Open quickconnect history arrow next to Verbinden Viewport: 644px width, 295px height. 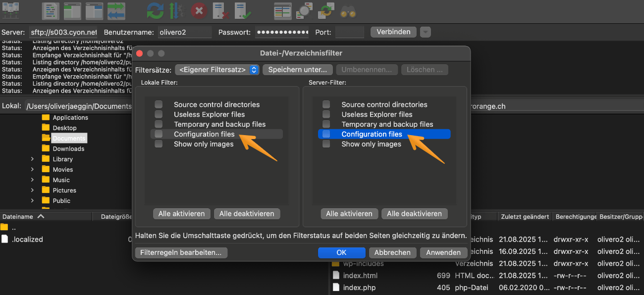coord(426,32)
